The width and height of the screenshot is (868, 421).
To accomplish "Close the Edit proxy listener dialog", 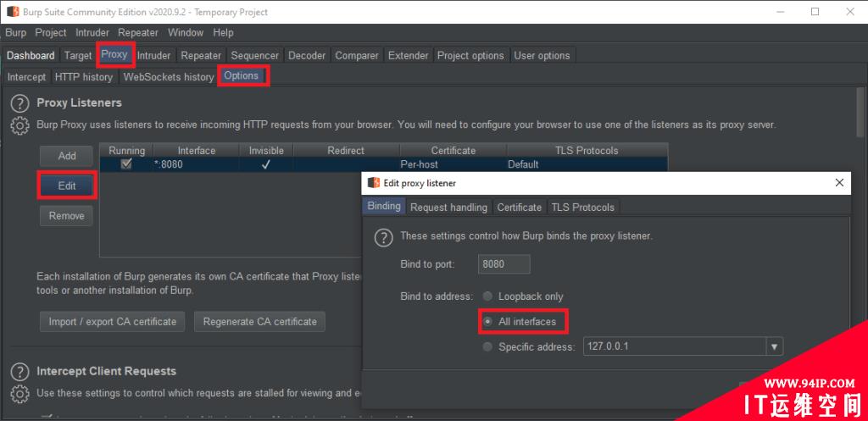I will (x=839, y=183).
